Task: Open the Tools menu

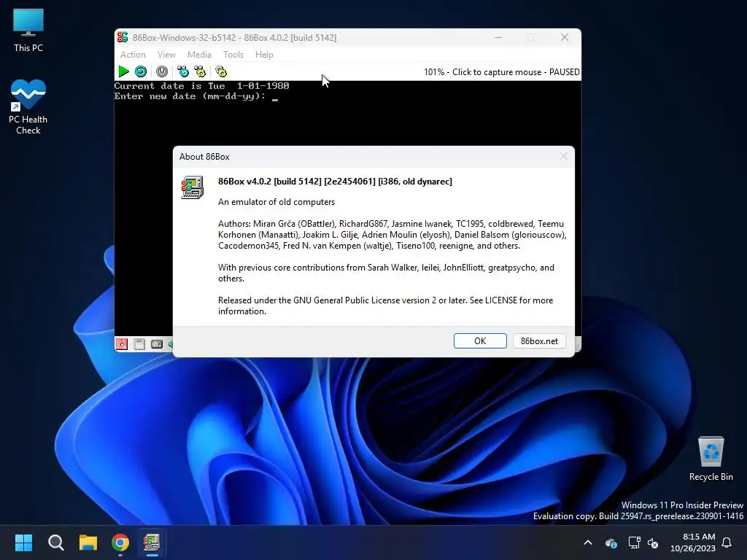Action: pos(233,54)
